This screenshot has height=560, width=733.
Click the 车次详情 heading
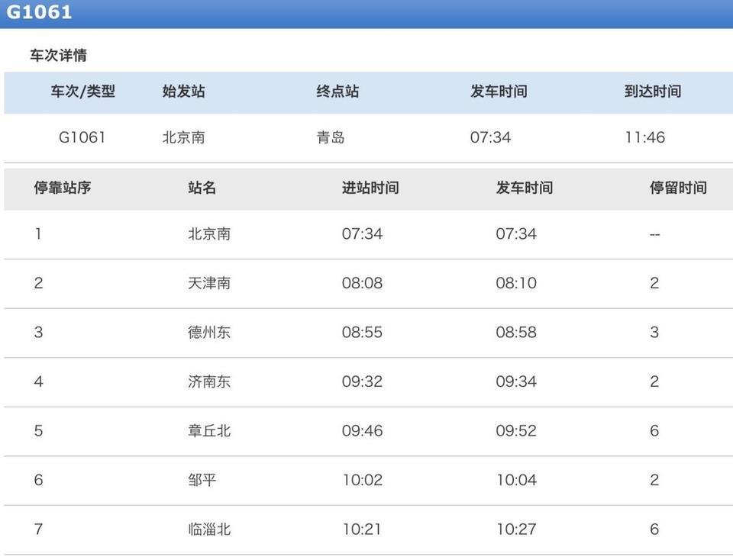pyautogui.click(x=59, y=55)
